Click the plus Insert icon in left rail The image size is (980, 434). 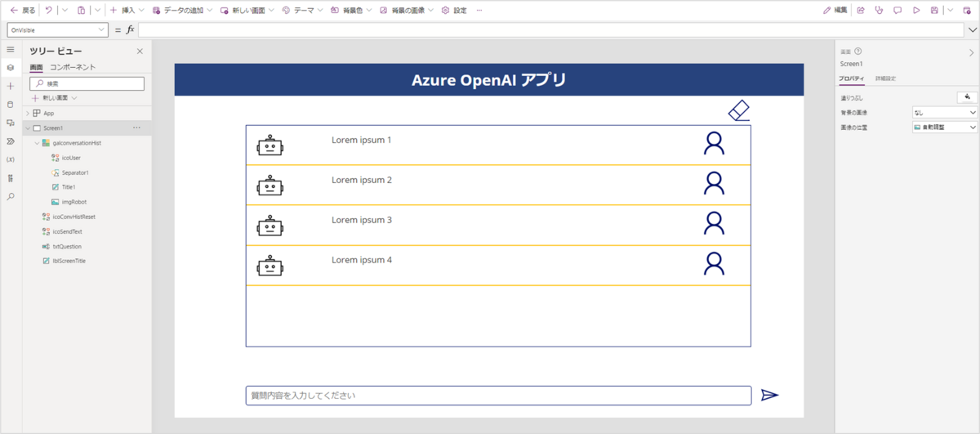[x=10, y=86]
